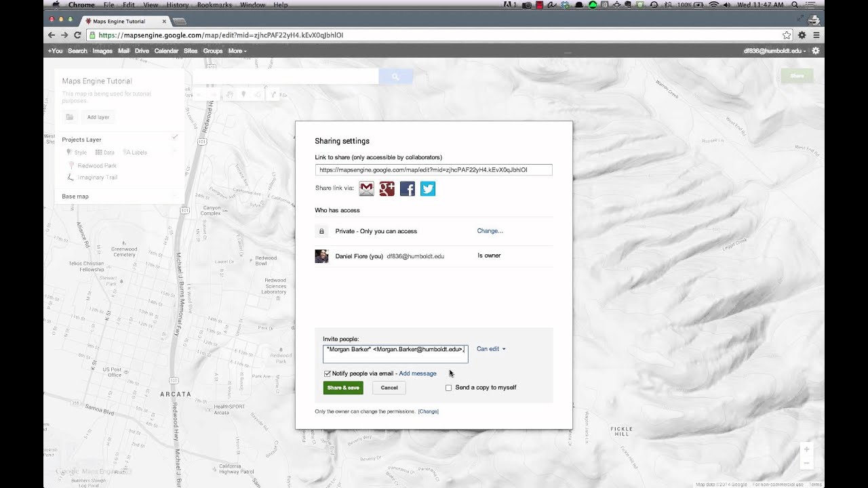The height and width of the screenshot is (488, 868).
Task: Select the Maps Engine Tutorial browser tab
Action: tap(126, 22)
